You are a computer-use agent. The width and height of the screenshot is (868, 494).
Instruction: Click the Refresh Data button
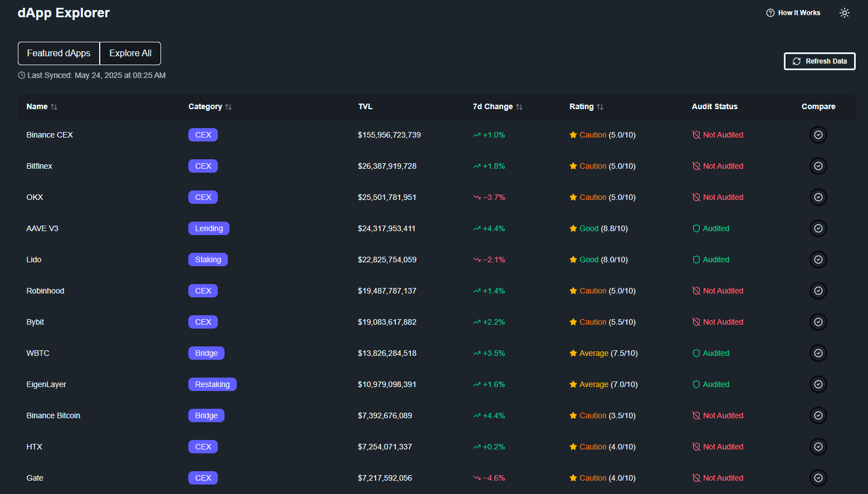click(820, 61)
